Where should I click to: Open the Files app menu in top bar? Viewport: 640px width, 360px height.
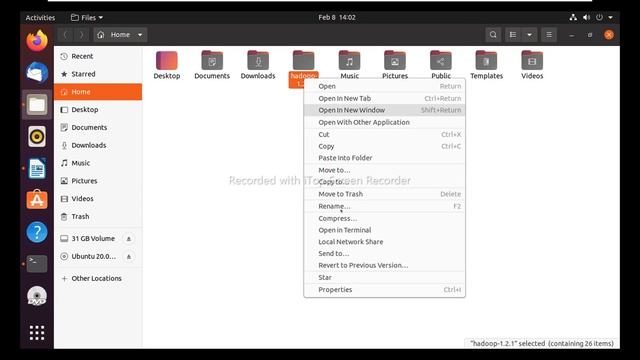pos(87,18)
